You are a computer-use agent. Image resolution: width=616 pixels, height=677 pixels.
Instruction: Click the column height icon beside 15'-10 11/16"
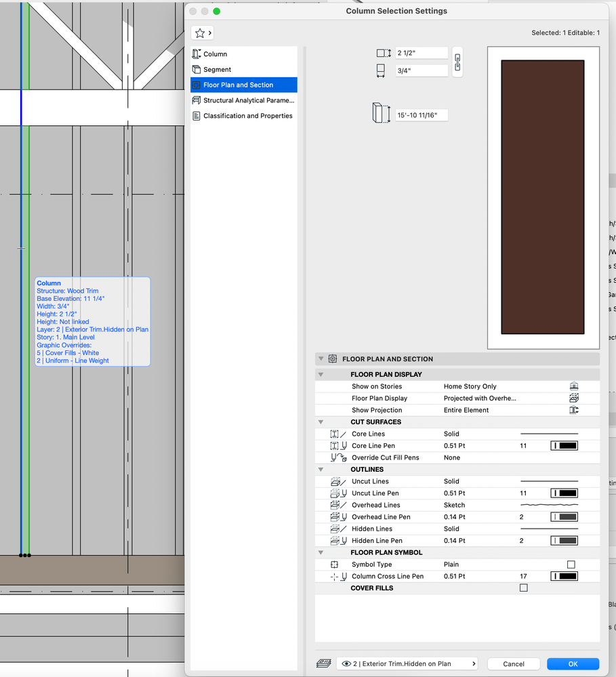tap(381, 113)
